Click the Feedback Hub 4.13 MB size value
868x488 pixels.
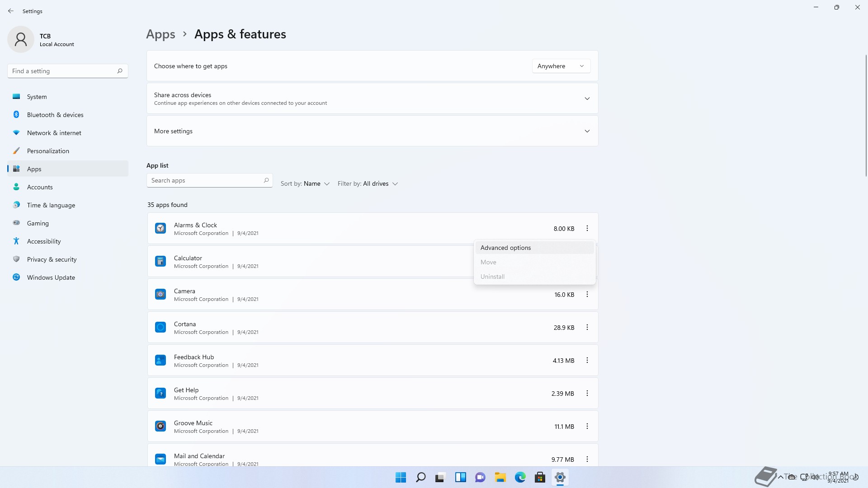(563, 361)
